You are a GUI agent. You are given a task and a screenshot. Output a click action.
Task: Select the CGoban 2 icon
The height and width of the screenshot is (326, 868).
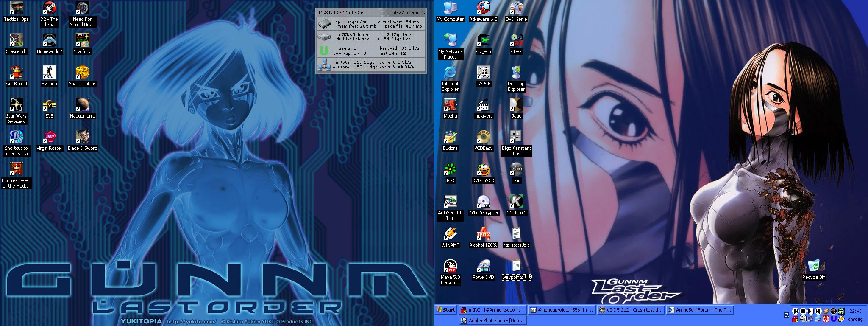click(x=516, y=205)
